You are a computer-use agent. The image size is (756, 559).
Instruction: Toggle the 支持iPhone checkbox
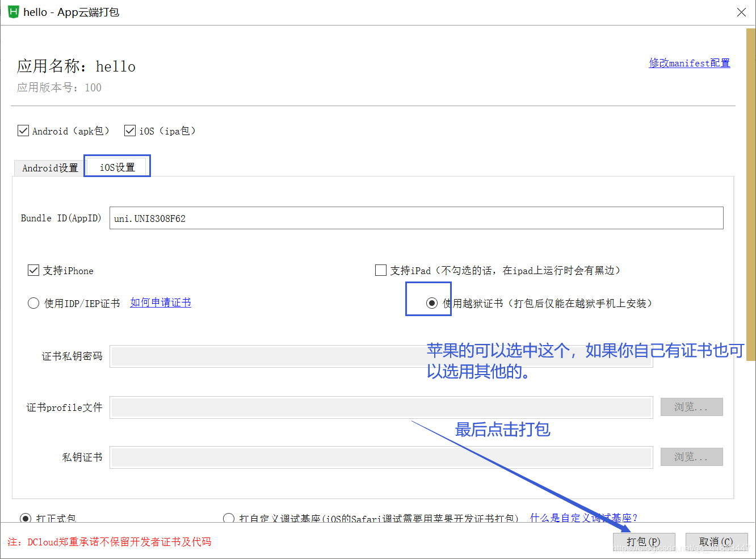33,270
